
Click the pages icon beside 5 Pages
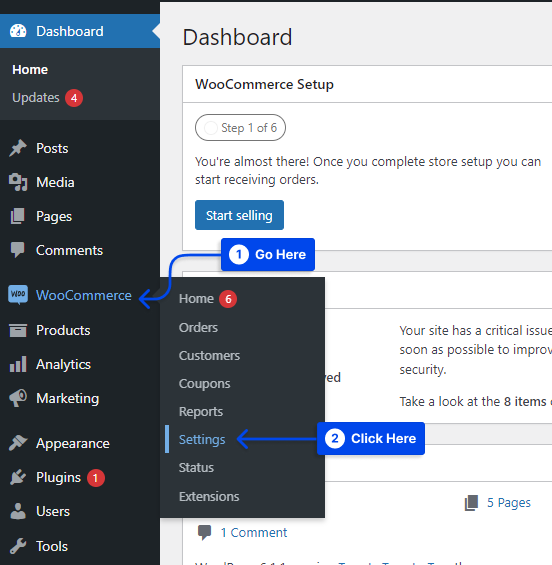click(x=471, y=503)
